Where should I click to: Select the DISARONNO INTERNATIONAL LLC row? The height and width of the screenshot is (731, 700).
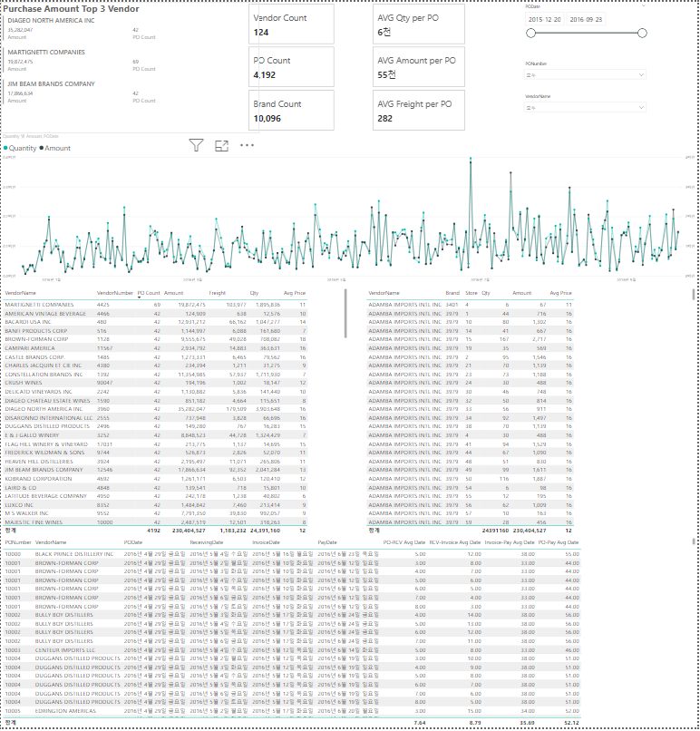tap(156, 418)
